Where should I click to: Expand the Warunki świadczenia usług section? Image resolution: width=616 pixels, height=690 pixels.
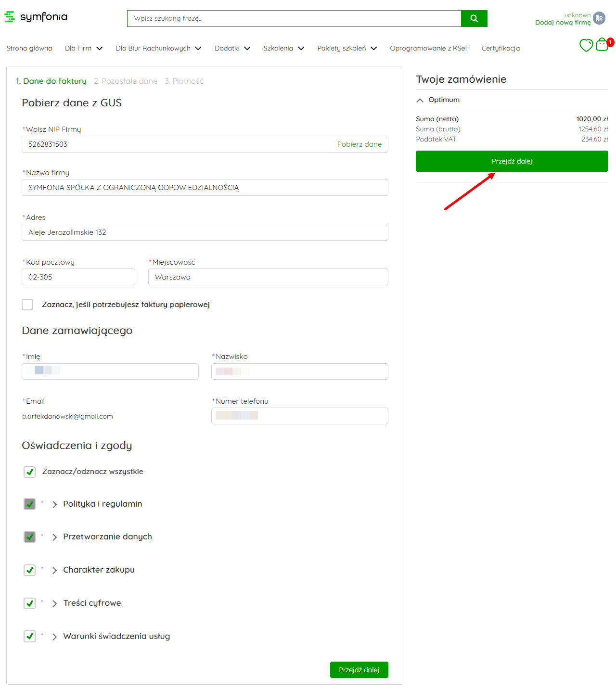[54, 637]
